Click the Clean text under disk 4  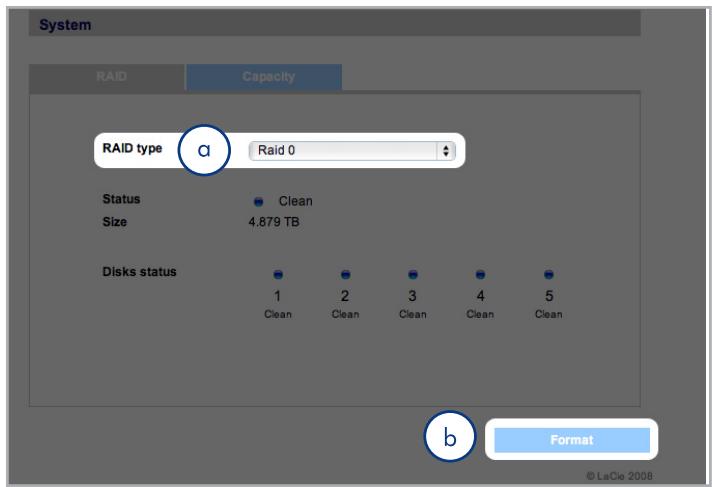480,314
